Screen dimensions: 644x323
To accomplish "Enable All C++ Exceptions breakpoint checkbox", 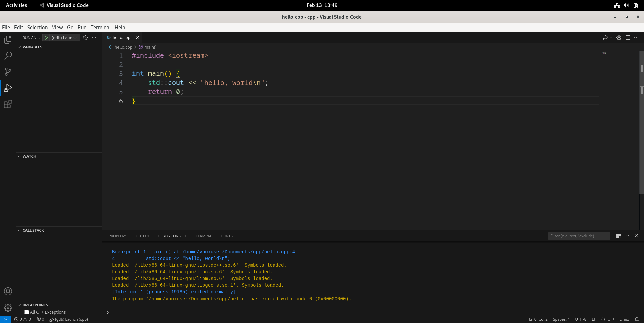I will (x=27, y=312).
